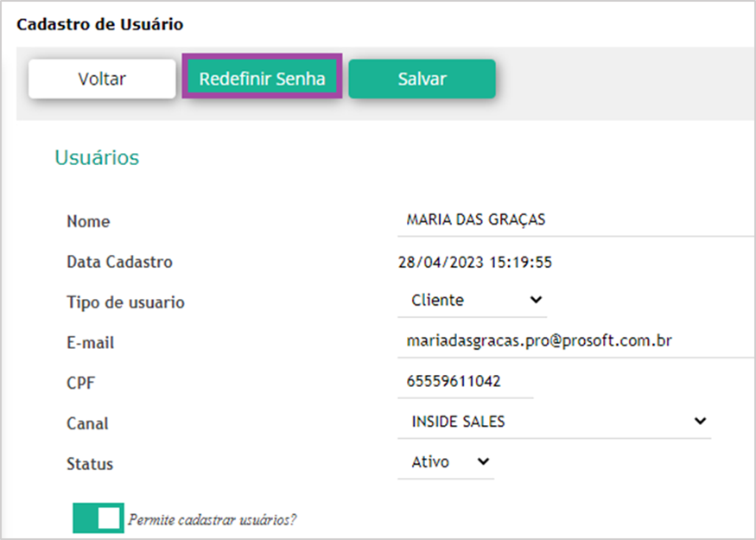
Task: Save the user with Salvar button
Action: pos(422,79)
